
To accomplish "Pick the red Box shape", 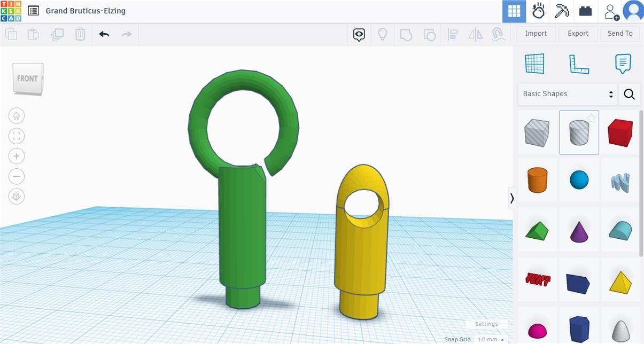I will click(620, 132).
